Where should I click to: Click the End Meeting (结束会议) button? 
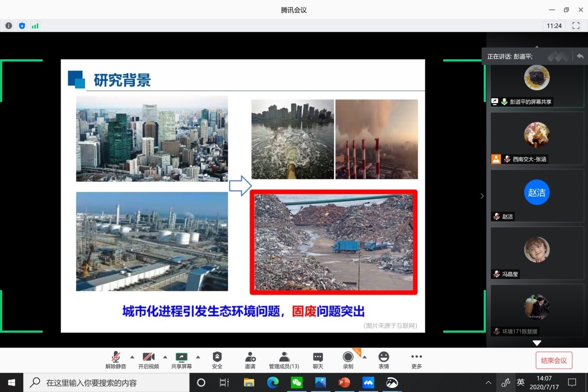554,361
